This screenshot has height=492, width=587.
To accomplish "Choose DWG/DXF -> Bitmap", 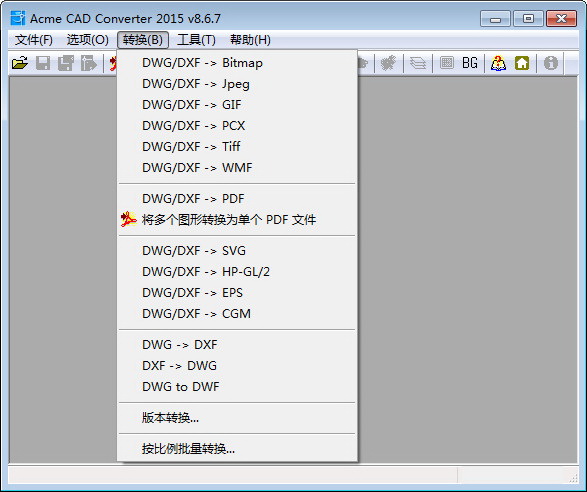I will [237, 63].
